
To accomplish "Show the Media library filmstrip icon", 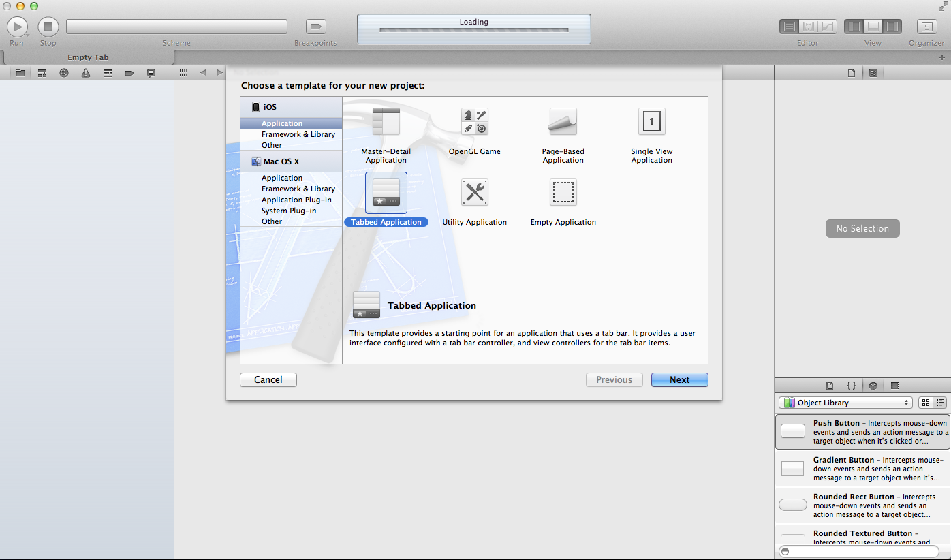I will 895,385.
